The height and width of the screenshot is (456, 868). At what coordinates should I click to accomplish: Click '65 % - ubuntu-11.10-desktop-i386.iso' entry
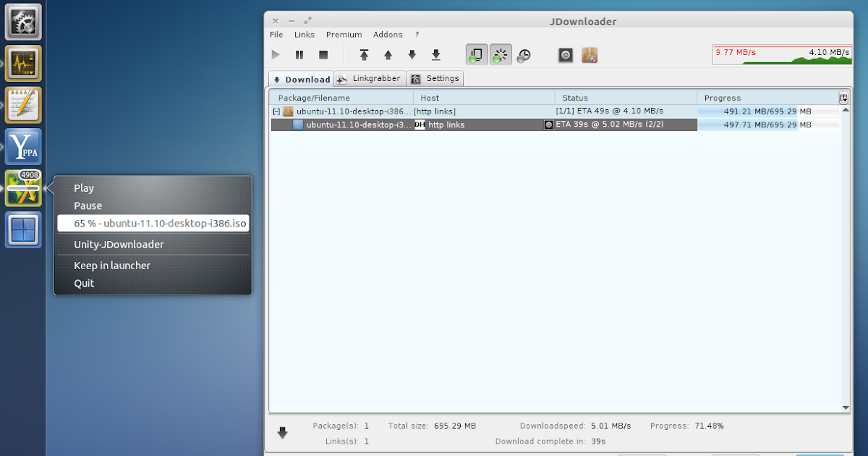pyautogui.click(x=153, y=223)
